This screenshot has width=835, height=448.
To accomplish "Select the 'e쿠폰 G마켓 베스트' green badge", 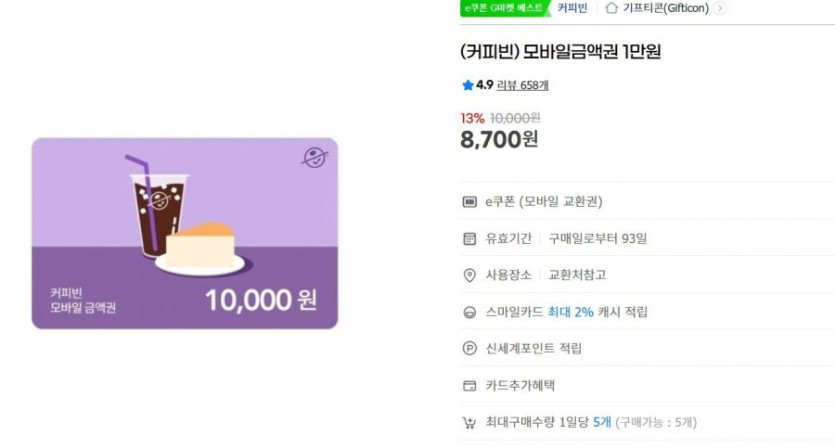I will [504, 8].
